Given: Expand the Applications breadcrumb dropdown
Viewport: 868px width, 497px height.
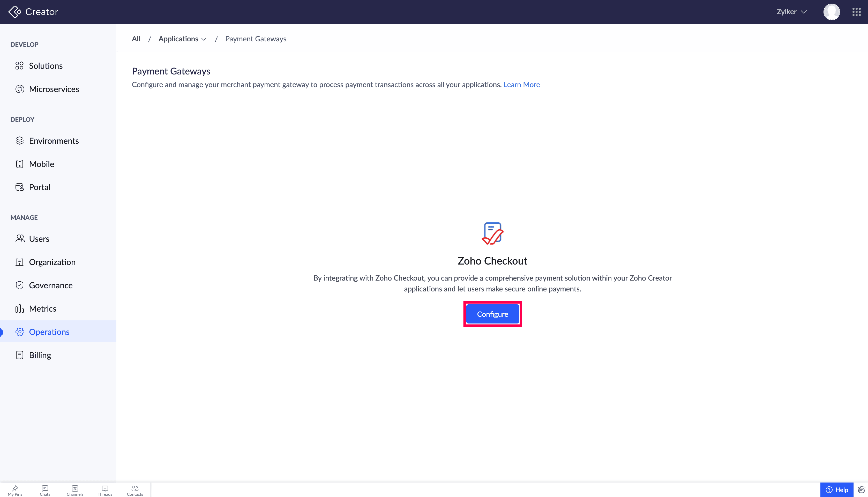Looking at the screenshot, I should click(182, 39).
